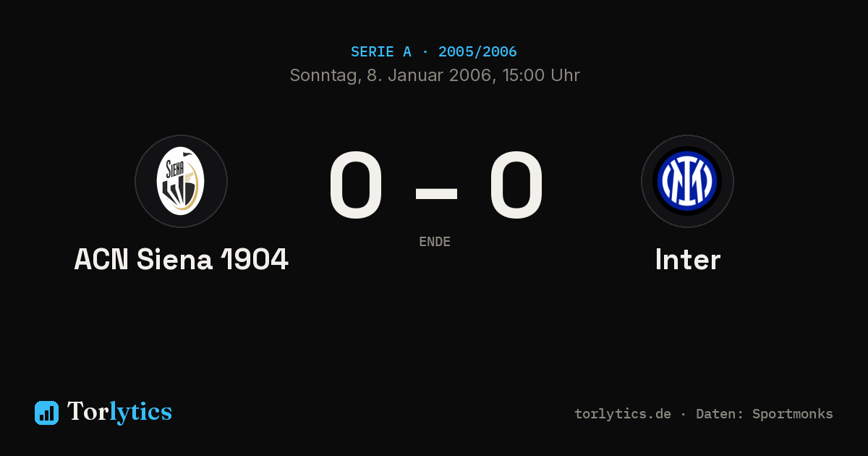Open the Torlytics brand wordmark
The height and width of the screenshot is (456, 868).
(119, 412)
